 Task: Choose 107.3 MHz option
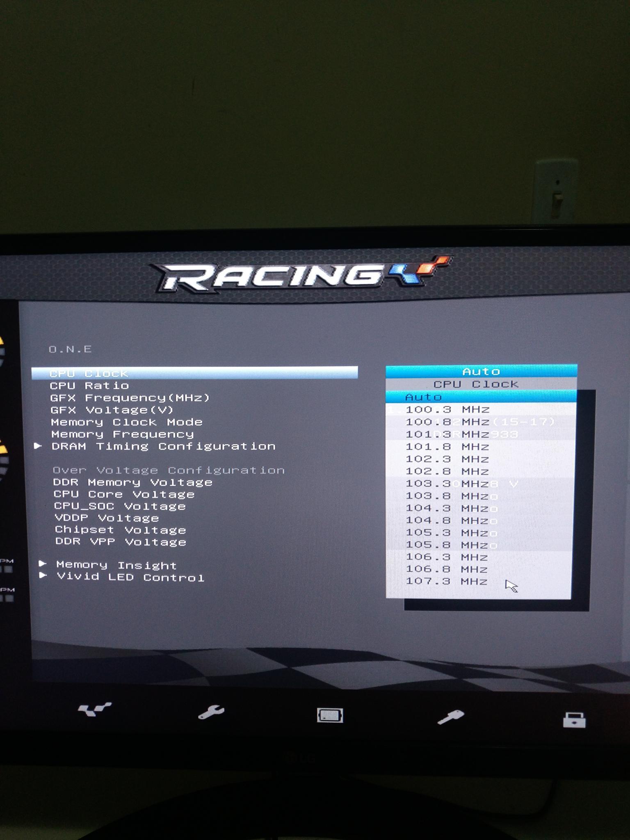[x=478, y=581]
